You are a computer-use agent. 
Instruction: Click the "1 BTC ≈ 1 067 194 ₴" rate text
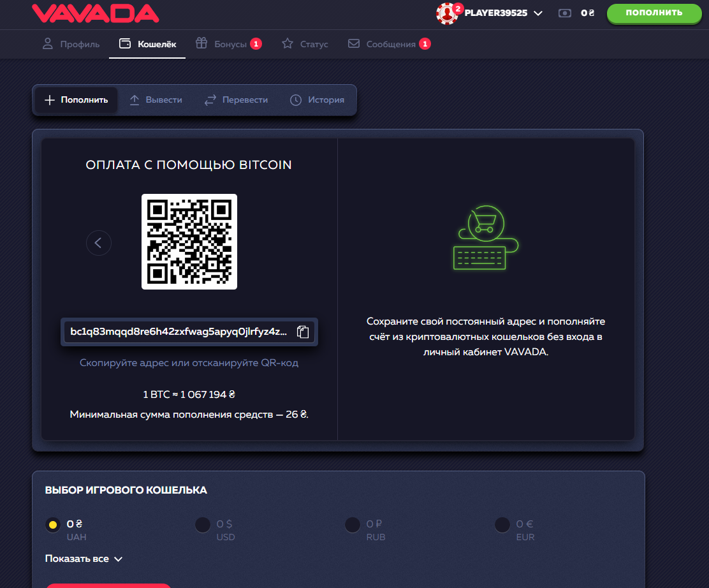[x=189, y=394]
